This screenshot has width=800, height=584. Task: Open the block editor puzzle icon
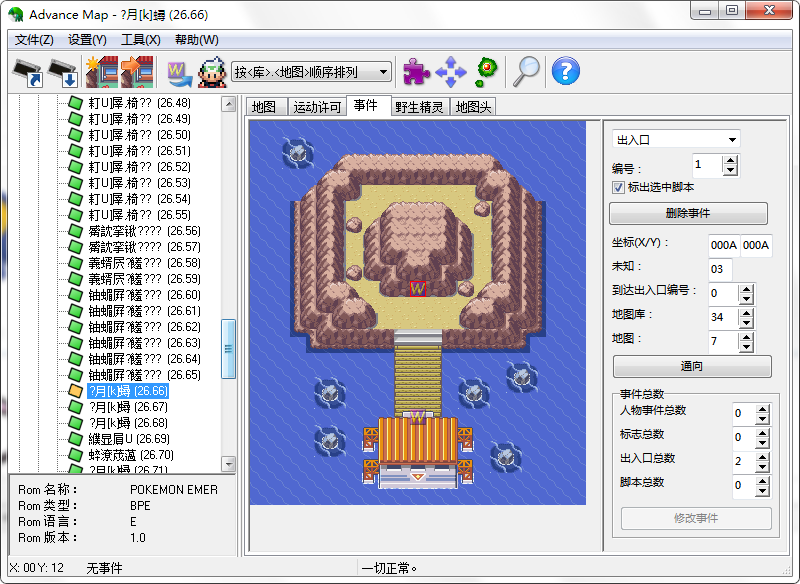(x=416, y=71)
